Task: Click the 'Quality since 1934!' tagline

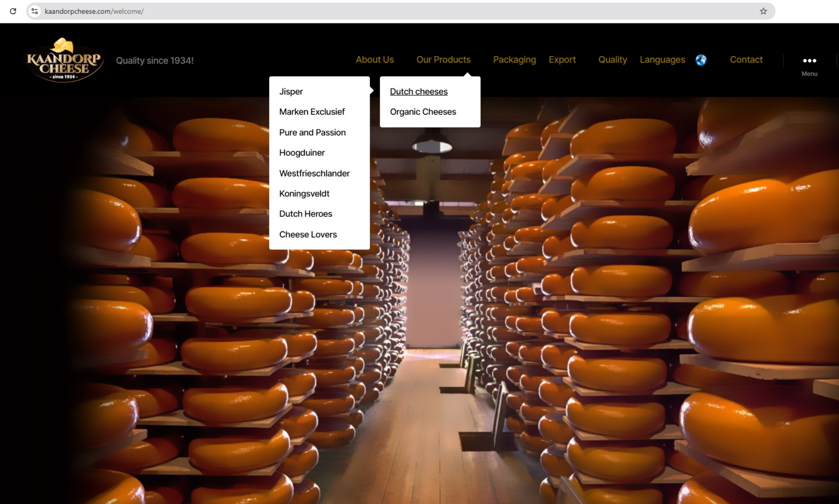Action: click(x=155, y=61)
